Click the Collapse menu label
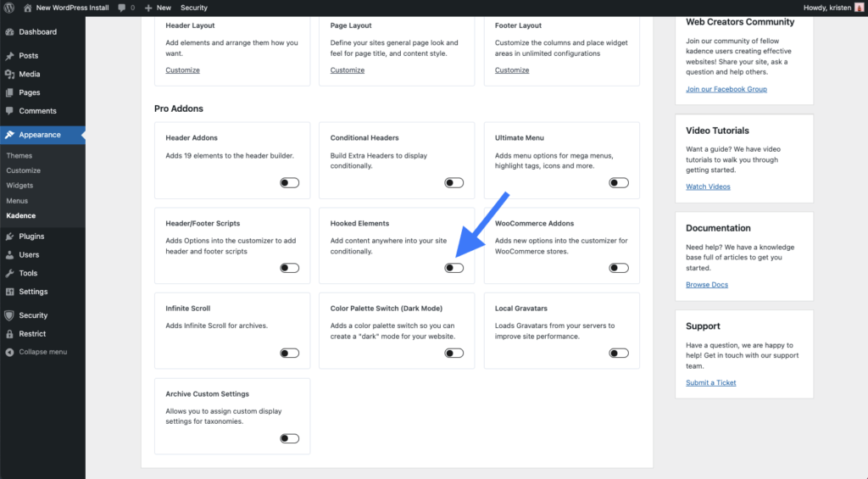 [x=43, y=352]
